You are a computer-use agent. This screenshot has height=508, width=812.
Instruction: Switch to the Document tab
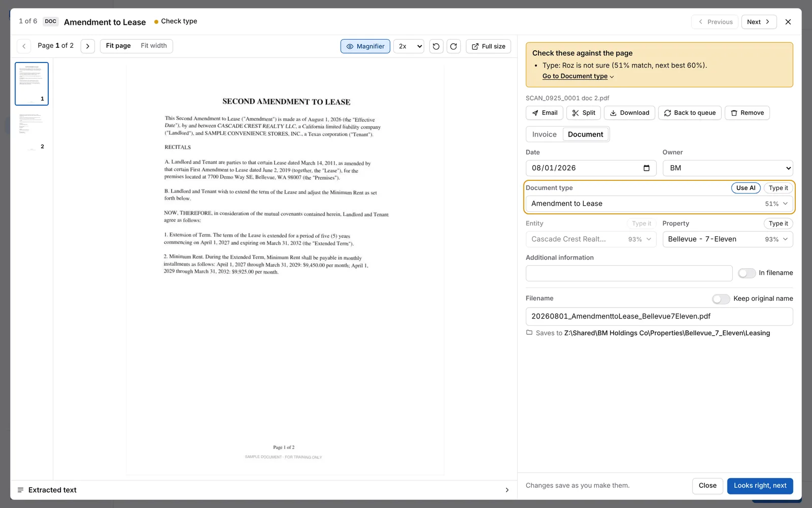point(586,135)
